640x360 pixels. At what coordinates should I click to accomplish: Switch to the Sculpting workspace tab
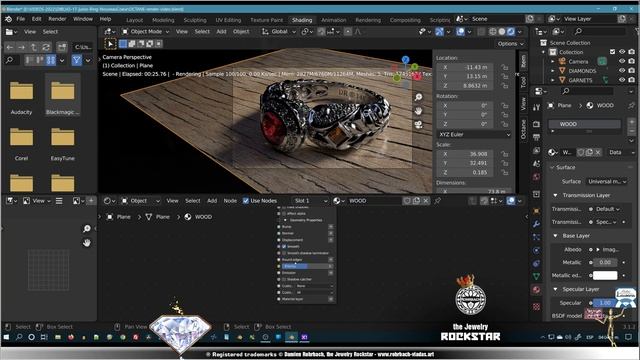(195, 20)
